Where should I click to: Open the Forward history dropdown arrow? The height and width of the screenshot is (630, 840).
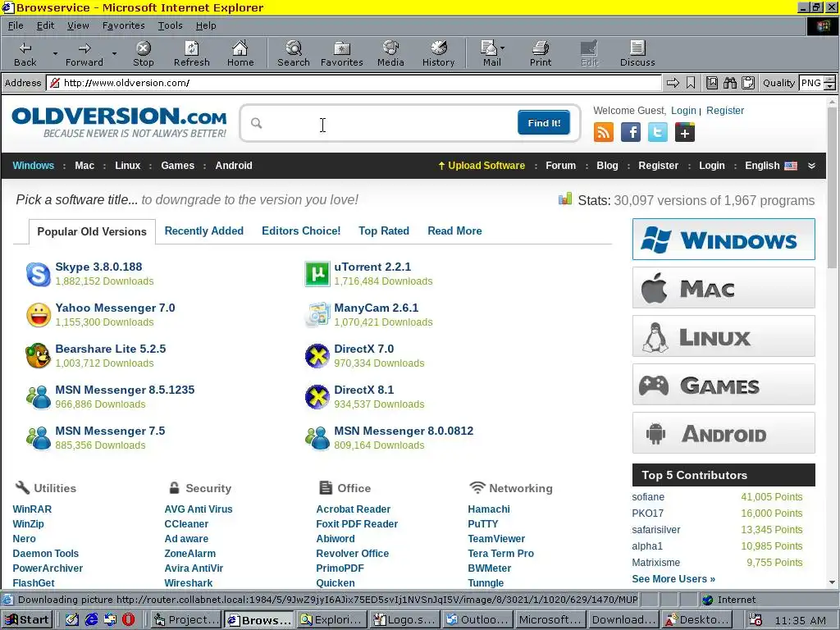114,53
